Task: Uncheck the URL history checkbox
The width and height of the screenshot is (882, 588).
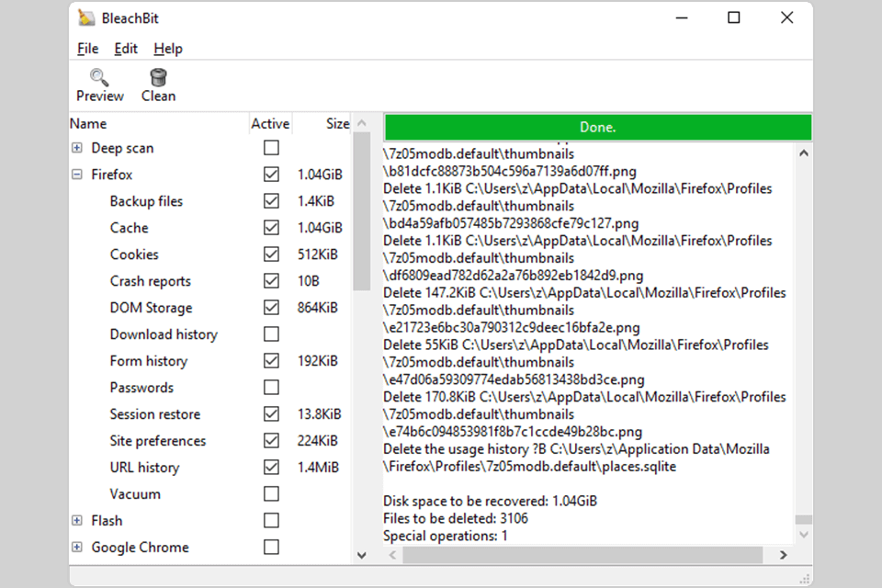Action: pos(271,467)
